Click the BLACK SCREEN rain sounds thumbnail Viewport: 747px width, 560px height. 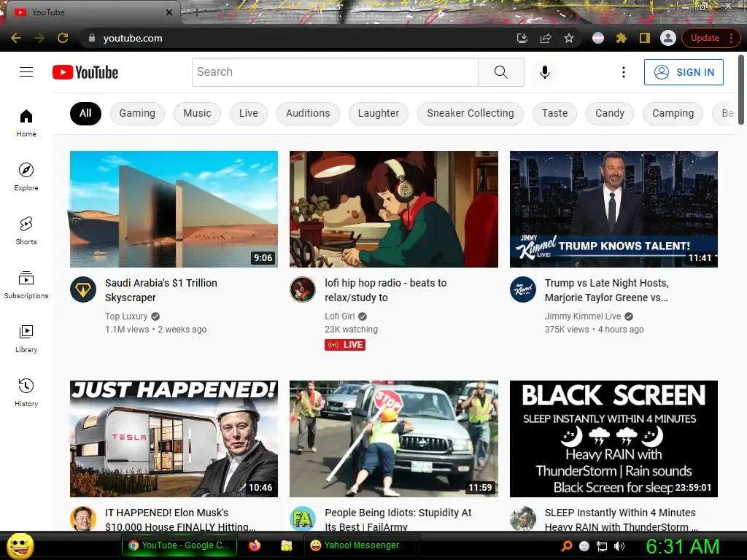[x=614, y=438]
